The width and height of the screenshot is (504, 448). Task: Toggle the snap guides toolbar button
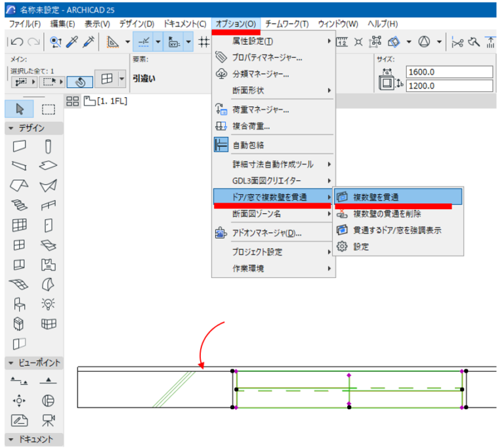pos(143,42)
